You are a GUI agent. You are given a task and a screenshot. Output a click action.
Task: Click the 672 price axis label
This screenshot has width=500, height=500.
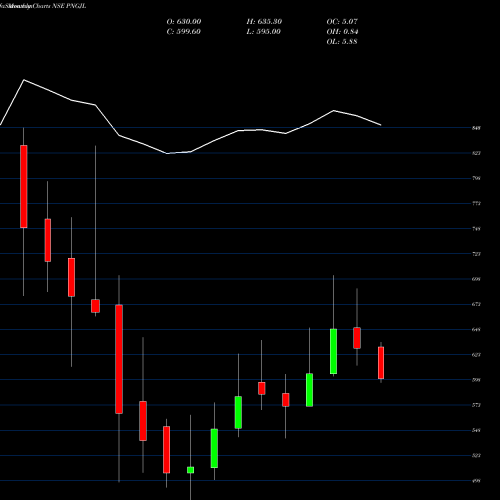coord(476,304)
